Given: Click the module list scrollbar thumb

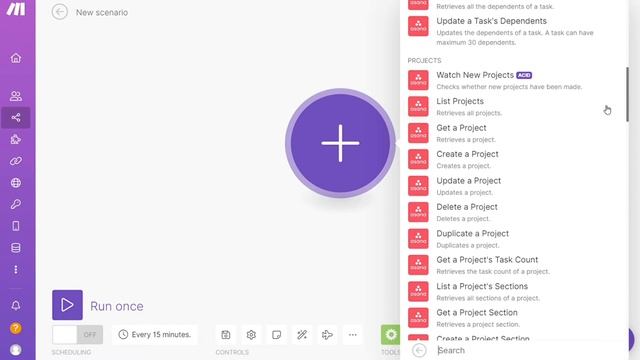Looking at the screenshot, I should tap(627, 94).
